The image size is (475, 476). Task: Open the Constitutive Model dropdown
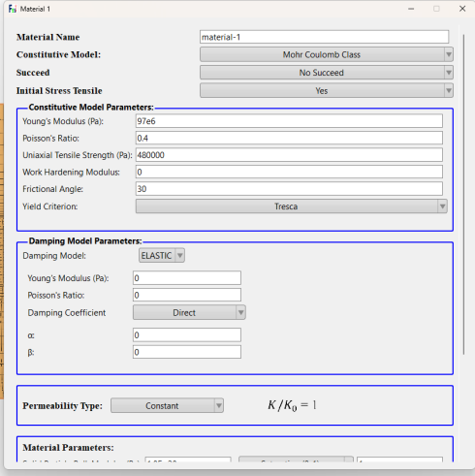tap(327, 54)
